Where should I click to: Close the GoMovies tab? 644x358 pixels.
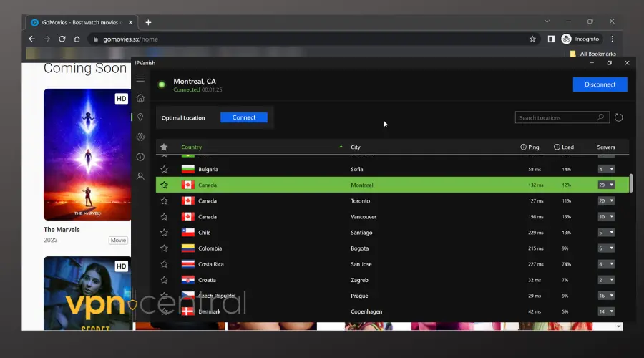(131, 23)
